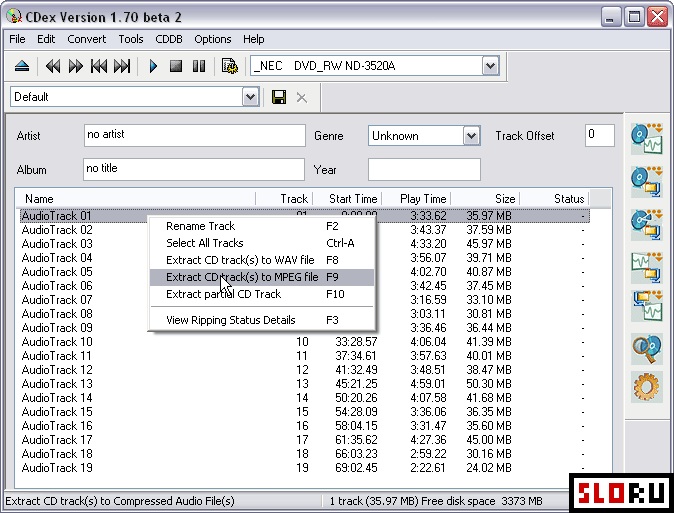Click the remote CDDB query magnifier icon
This screenshot has width=674, height=513.
tap(646, 349)
